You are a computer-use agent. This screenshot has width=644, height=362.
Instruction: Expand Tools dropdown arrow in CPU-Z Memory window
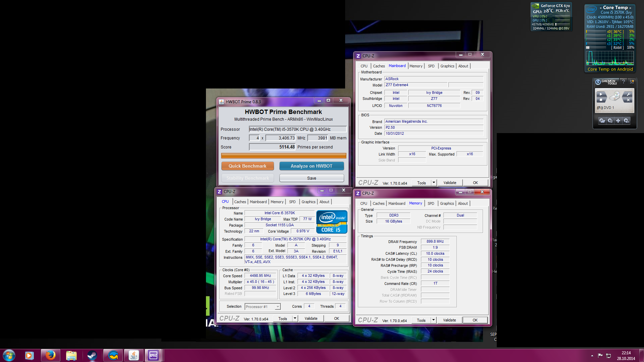tap(433, 320)
